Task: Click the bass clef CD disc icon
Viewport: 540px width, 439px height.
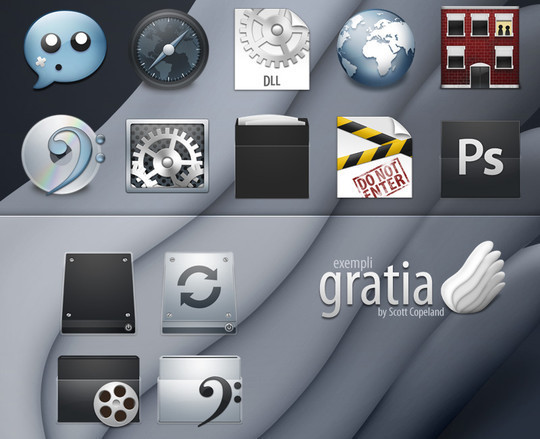Action: click(63, 155)
